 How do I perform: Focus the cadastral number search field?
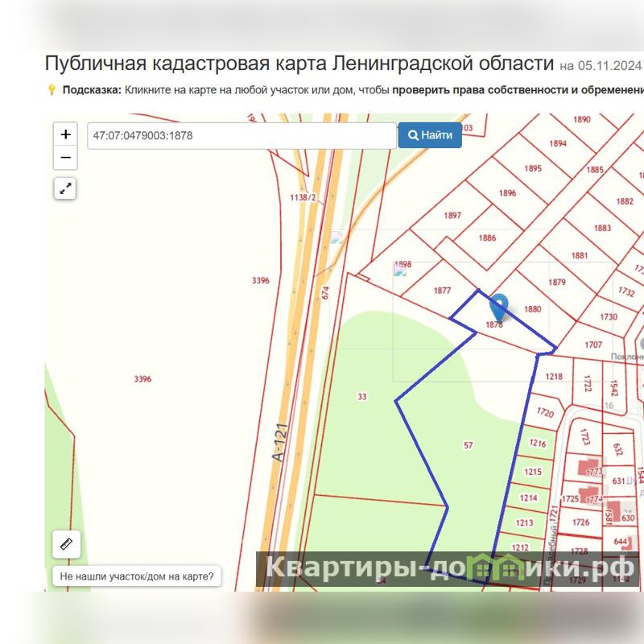(x=242, y=136)
